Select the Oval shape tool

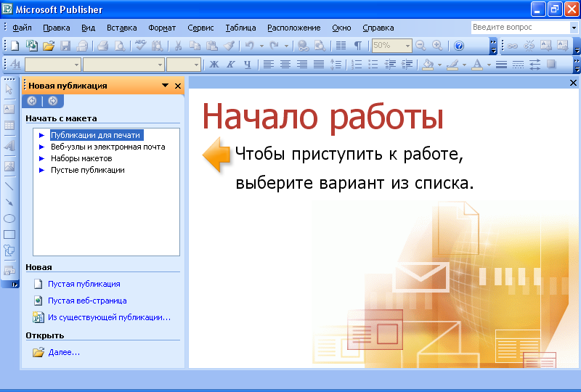[x=9, y=219]
